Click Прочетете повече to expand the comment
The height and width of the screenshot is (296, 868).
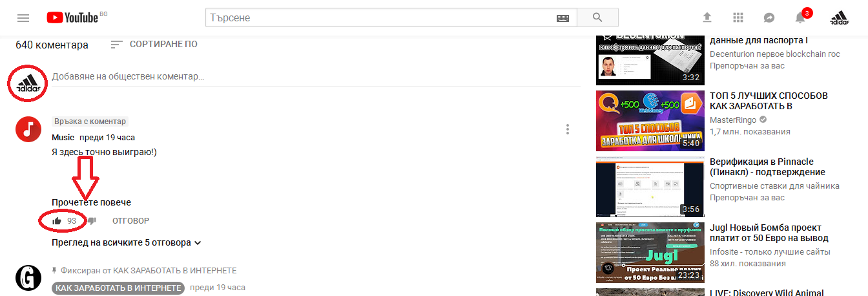[91, 202]
